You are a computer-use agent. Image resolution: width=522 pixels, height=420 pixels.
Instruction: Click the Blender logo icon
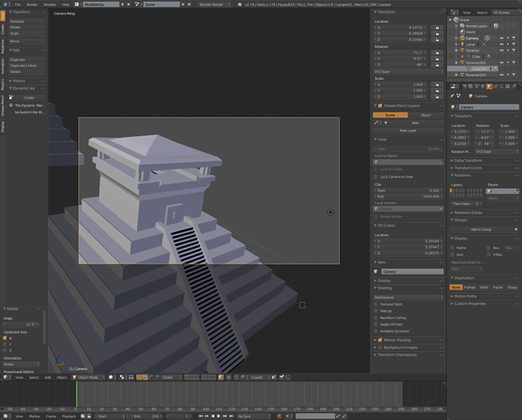coord(240,4)
